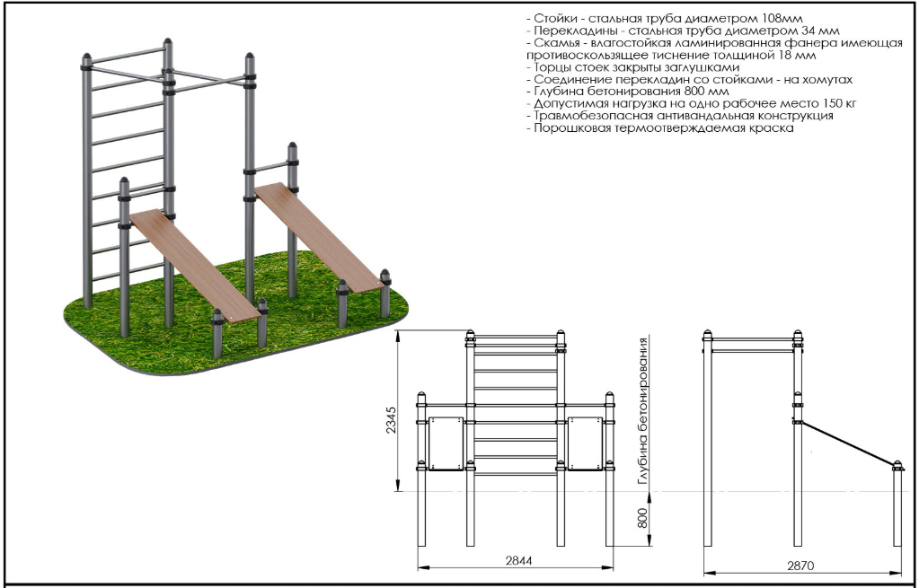
Task: Click the ladder rungs in front-view drawing
Action: tap(516, 404)
